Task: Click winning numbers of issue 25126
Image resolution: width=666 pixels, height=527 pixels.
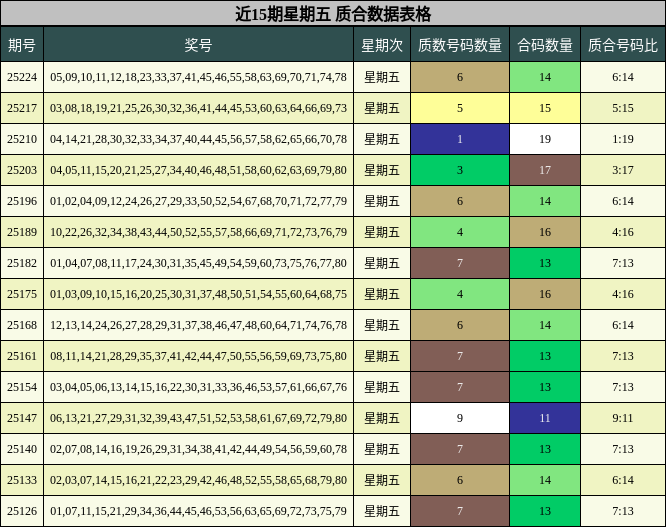Action: click(198, 511)
